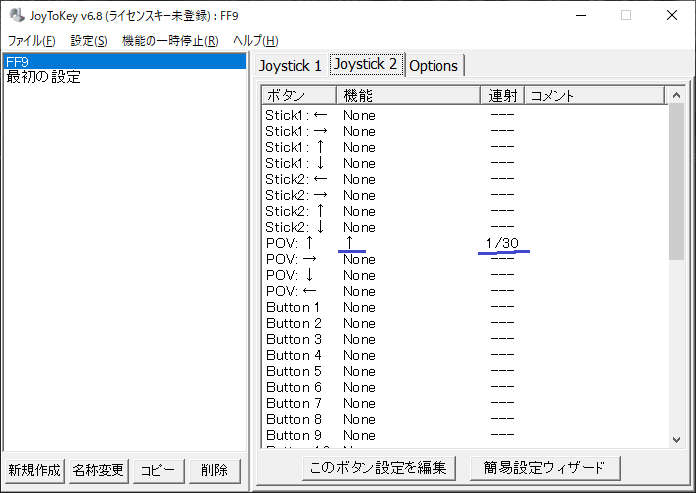Image resolution: width=696 pixels, height=493 pixels.
Task: Click the vertical scrollbar thumb
Action: (x=676, y=181)
